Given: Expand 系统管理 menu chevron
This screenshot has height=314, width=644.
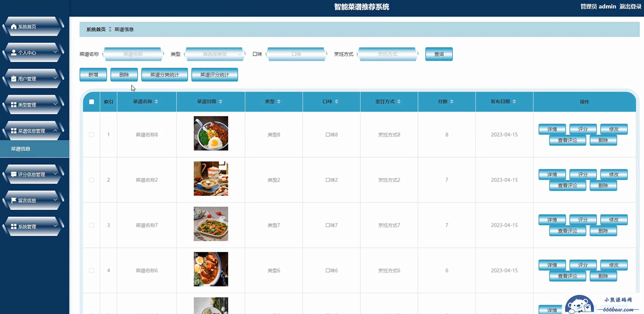Looking at the screenshot, I should (x=55, y=226).
